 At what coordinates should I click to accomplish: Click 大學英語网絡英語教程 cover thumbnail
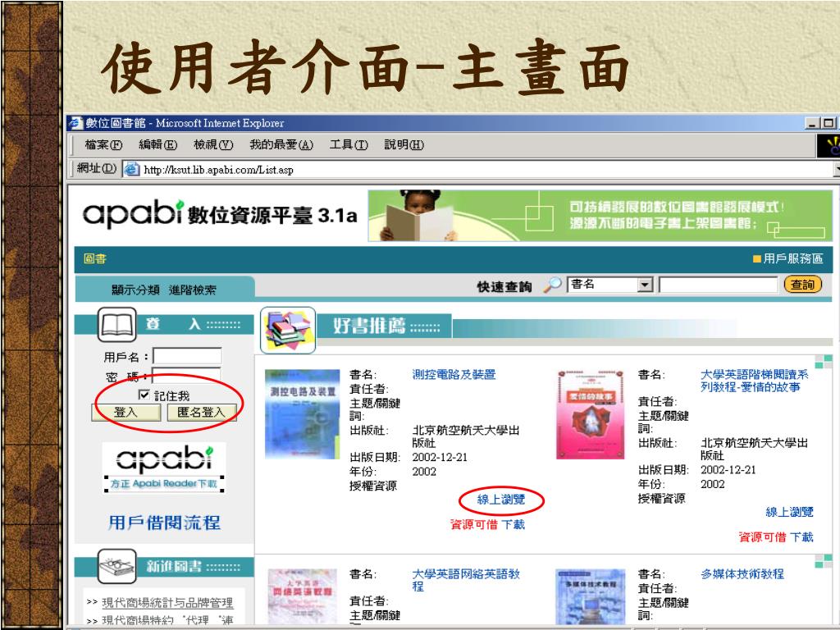[x=302, y=596]
